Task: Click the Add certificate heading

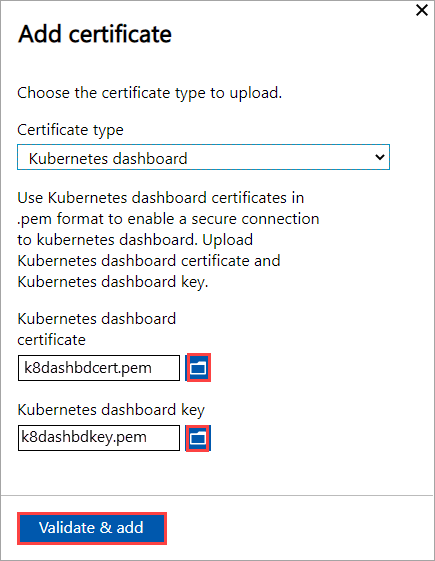Action: click(x=95, y=34)
